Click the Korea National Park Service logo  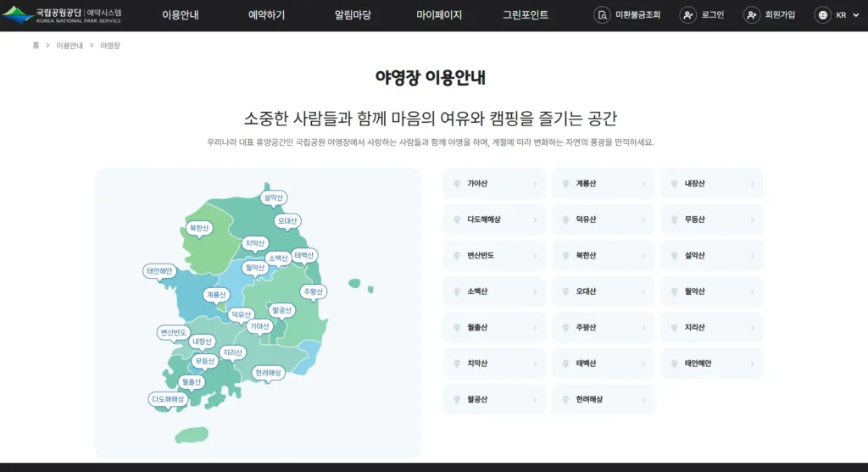[62, 15]
